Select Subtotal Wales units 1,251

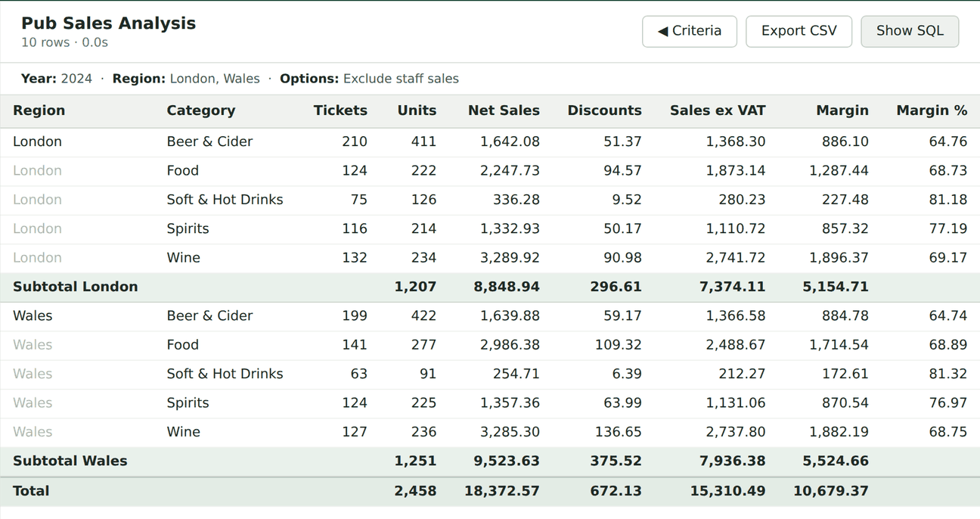coord(415,461)
